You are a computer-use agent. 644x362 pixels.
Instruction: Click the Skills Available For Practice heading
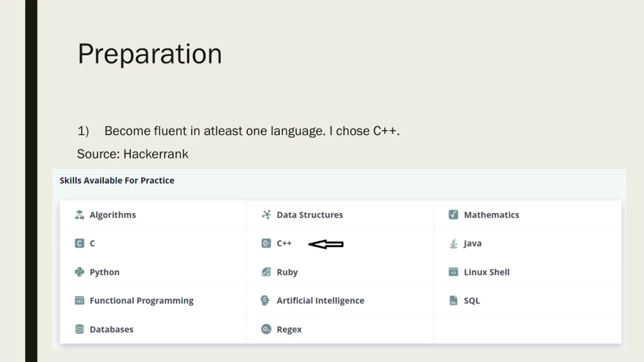(x=117, y=180)
